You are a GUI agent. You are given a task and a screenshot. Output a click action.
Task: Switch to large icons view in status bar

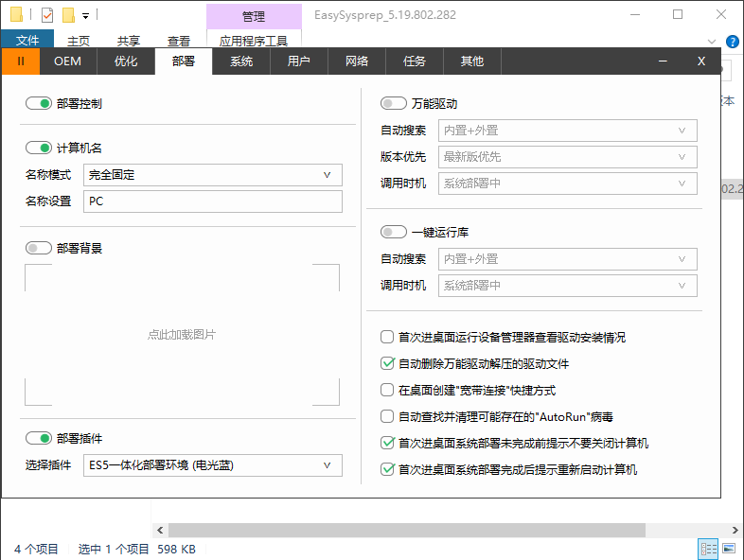[x=729, y=549]
